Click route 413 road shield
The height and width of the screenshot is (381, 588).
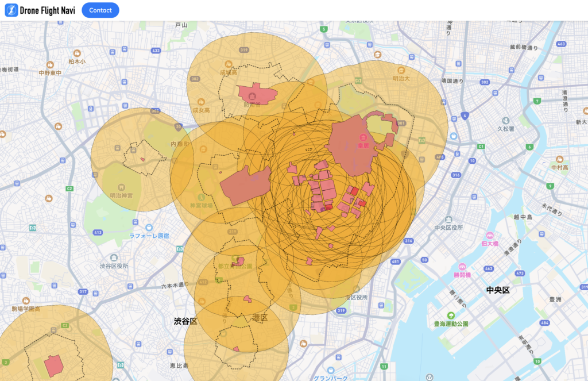point(98,232)
